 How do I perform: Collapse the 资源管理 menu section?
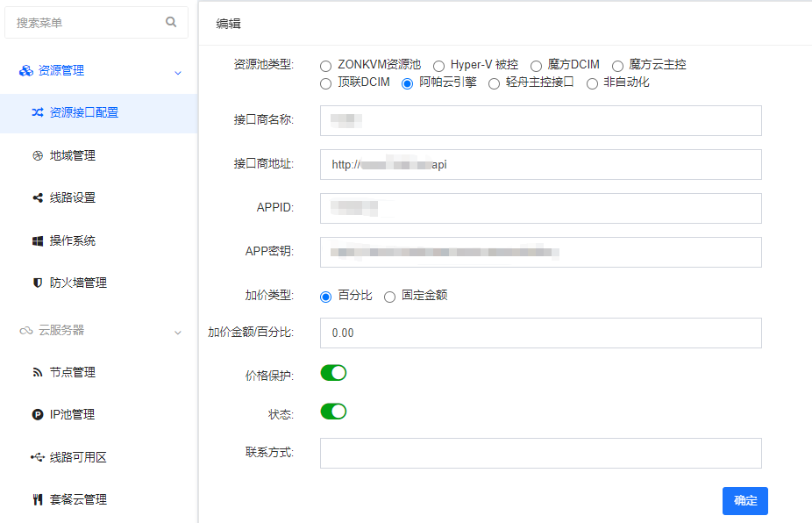coord(179,73)
